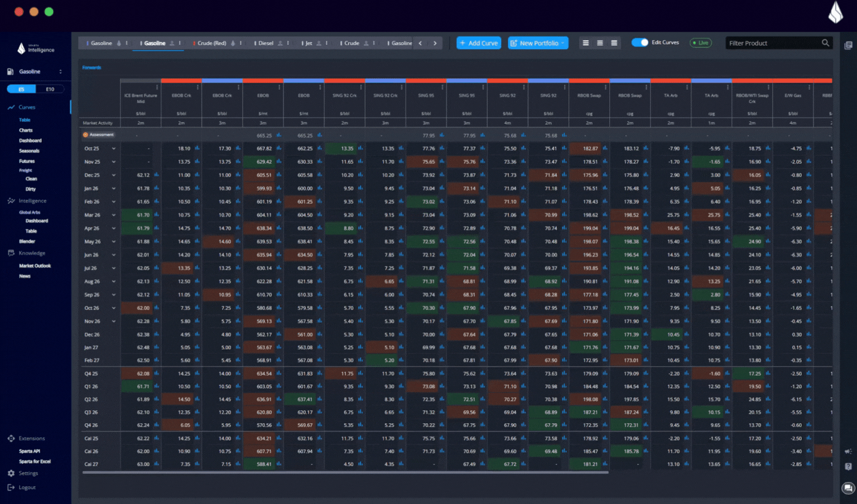This screenshot has height=504, width=857.
Task: Click the New Portfolio button
Action: pyautogui.click(x=538, y=43)
